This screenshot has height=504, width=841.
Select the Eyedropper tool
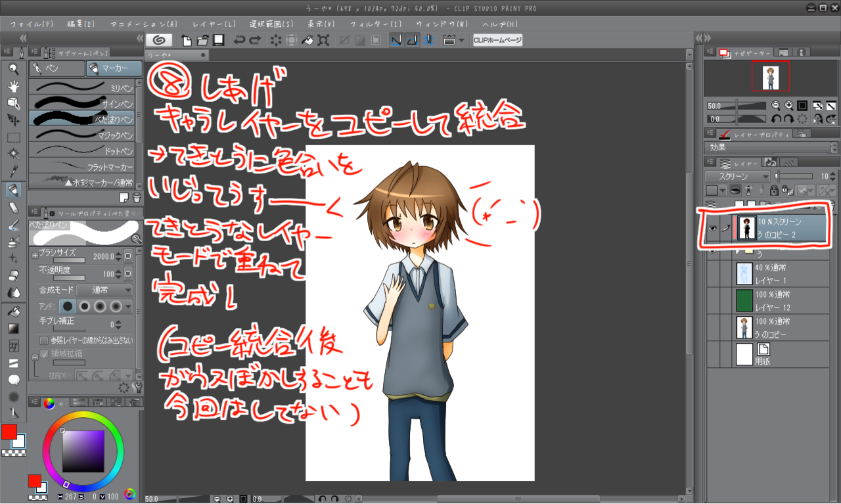pyautogui.click(x=13, y=172)
